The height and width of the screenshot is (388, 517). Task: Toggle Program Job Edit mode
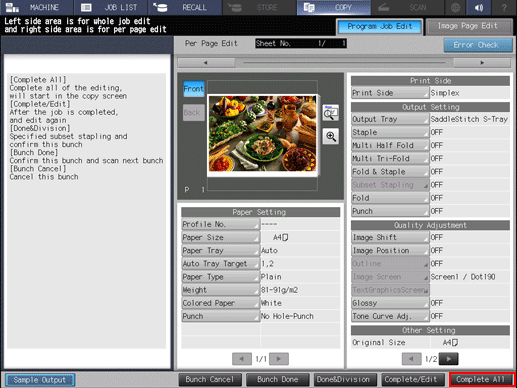coord(380,27)
